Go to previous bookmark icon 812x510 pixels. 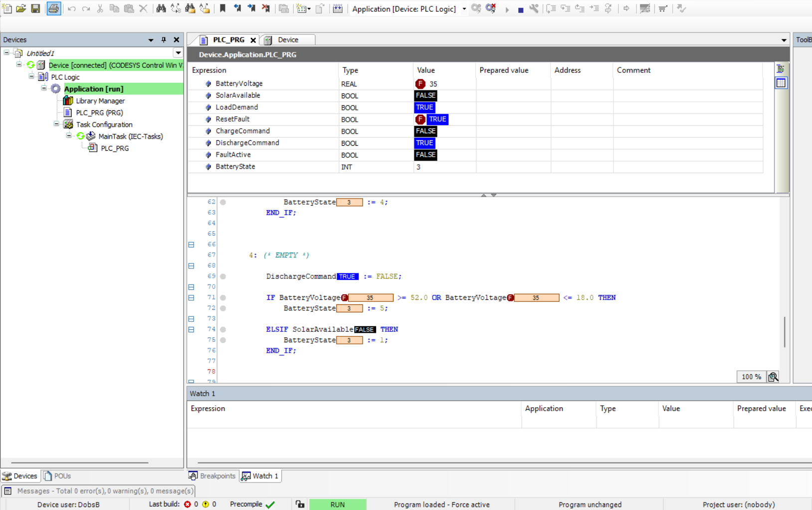pyautogui.click(x=237, y=8)
